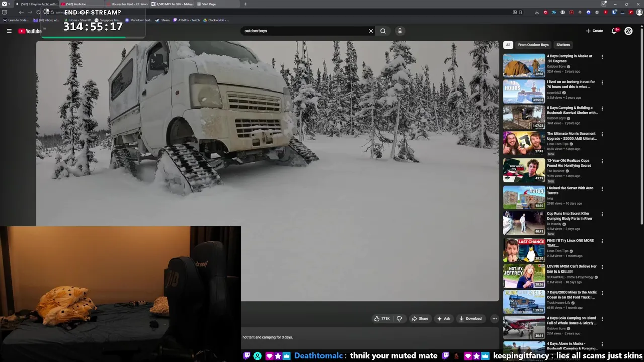
Task: Download the video
Action: click(470, 318)
